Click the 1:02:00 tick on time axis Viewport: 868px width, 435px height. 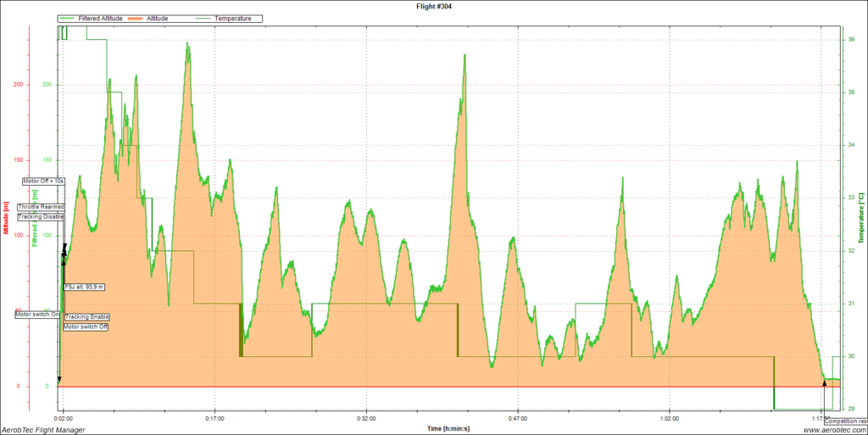(669, 418)
